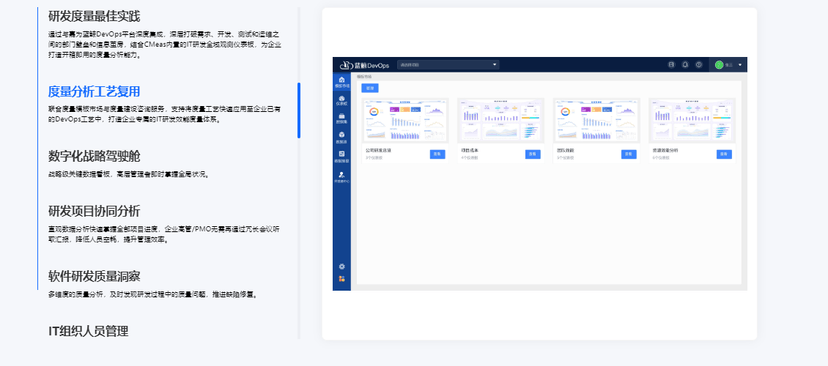The height and width of the screenshot is (366, 828).
Task: Click the blue button above template cards
Action: pos(370,88)
